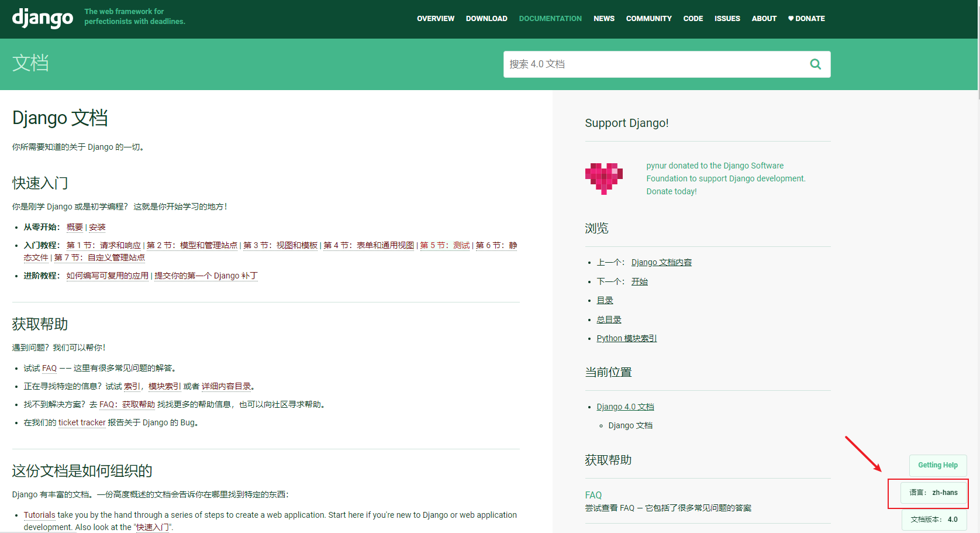Open Django 文档内容 previous-page link
The height and width of the screenshot is (533, 980).
coord(661,263)
